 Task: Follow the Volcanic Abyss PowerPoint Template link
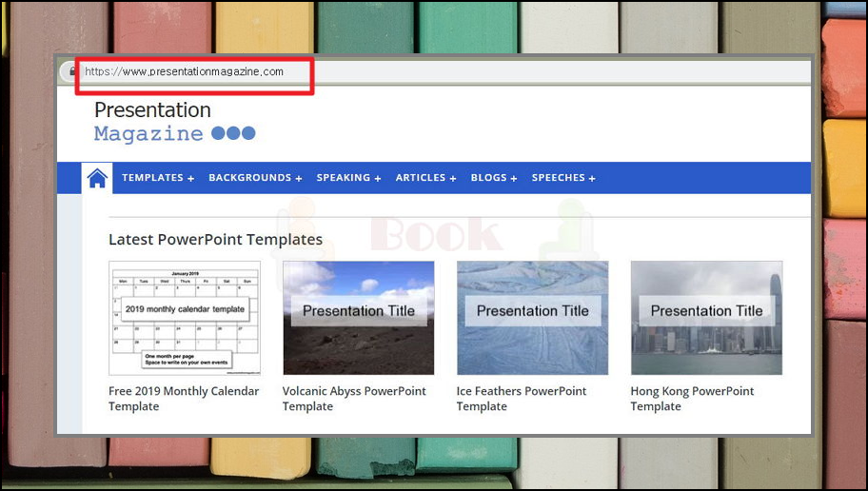[354, 399]
